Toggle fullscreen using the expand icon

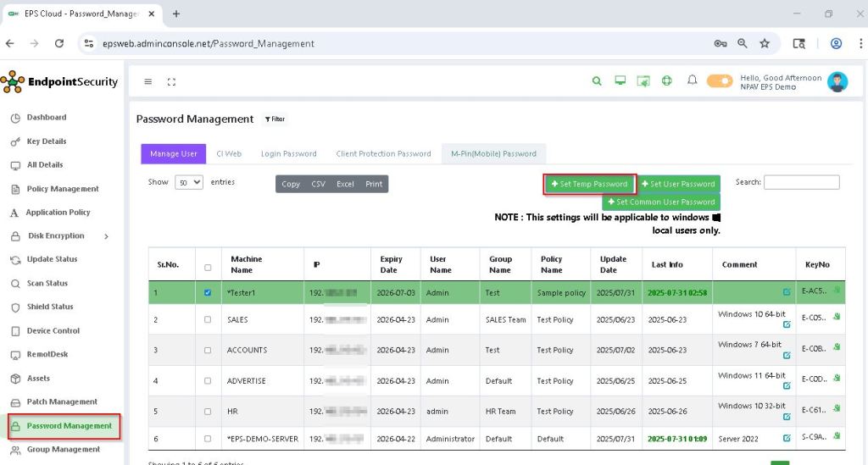pos(171,82)
